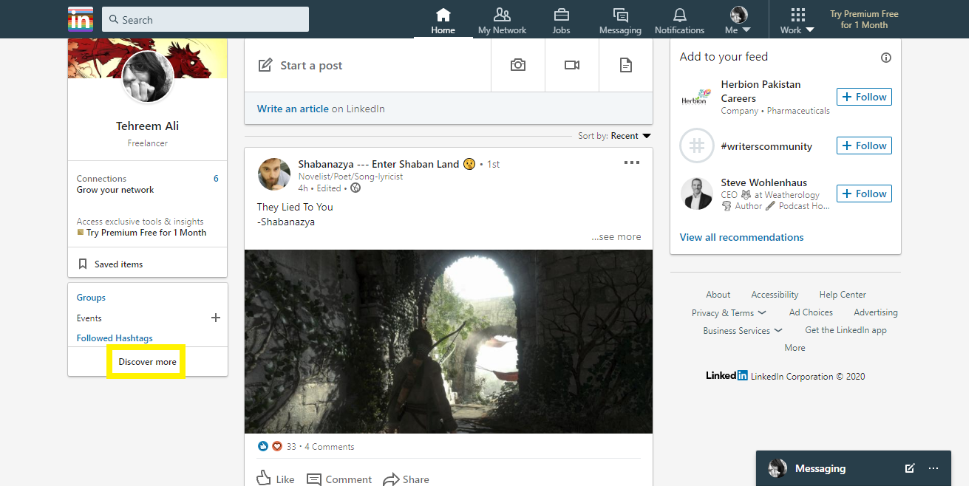Open the 4 Comments list
980x486 pixels.
[x=330, y=447]
